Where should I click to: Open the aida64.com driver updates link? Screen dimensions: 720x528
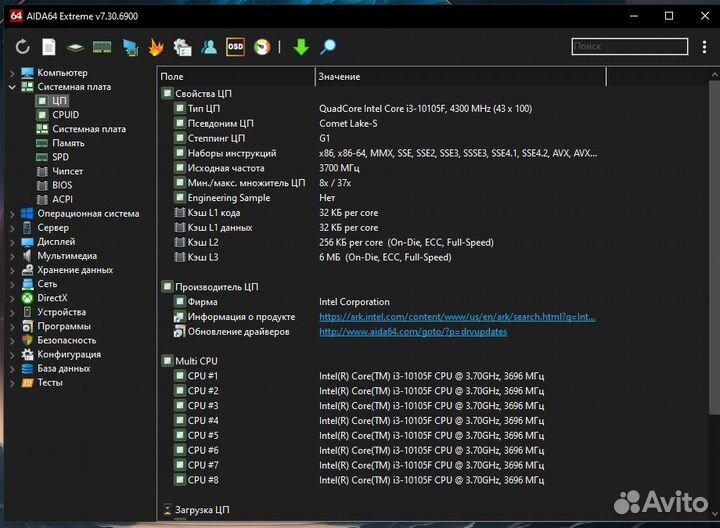tap(413, 332)
